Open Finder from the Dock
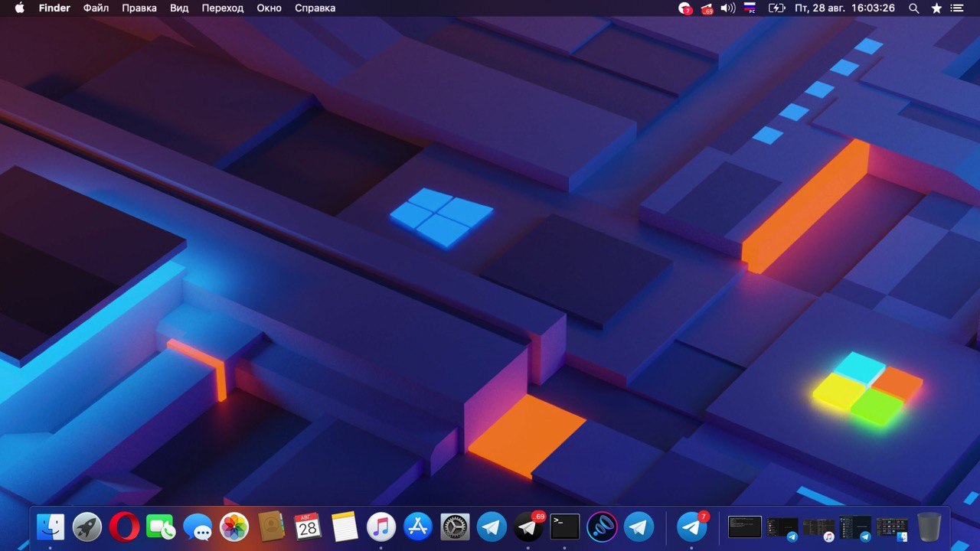This screenshot has width=980, height=551. click(x=51, y=527)
